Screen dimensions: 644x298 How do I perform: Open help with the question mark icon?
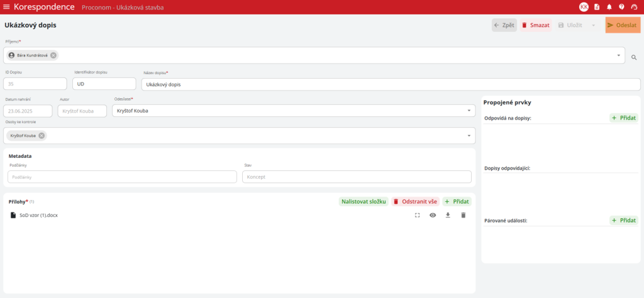pos(621,7)
